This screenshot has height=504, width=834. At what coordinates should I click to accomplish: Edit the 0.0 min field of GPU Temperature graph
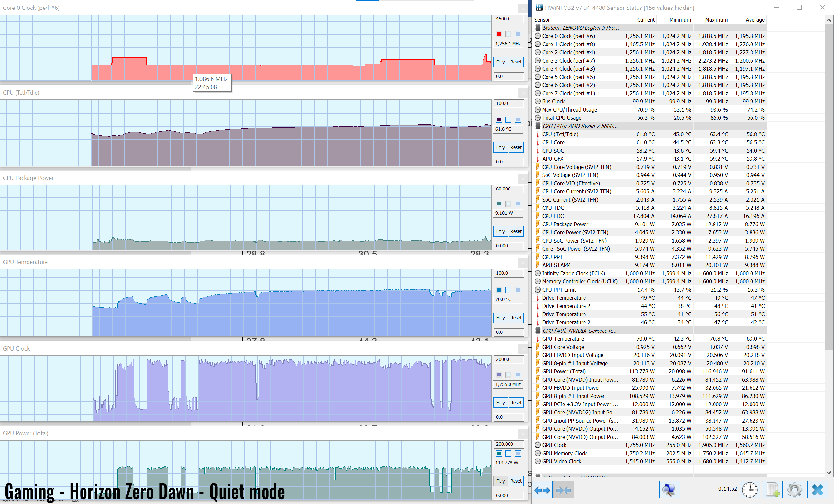pyautogui.click(x=509, y=332)
